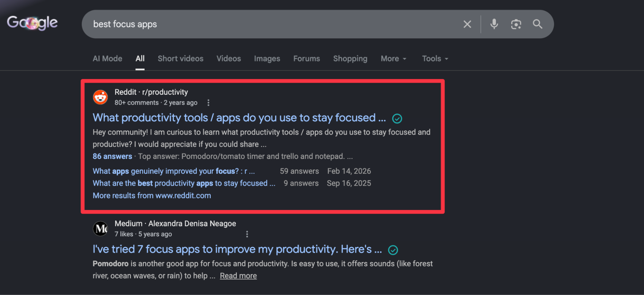This screenshot has width=644, height=295.
Task: Click the "Hey community!" Reddit snippet text
Action: coord(262,138)
